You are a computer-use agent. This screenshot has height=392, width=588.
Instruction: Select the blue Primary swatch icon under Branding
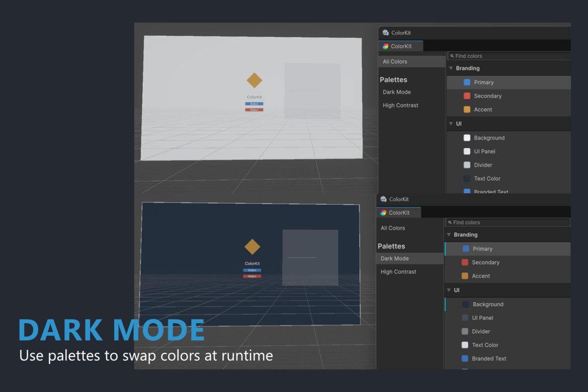coord(467,82)
